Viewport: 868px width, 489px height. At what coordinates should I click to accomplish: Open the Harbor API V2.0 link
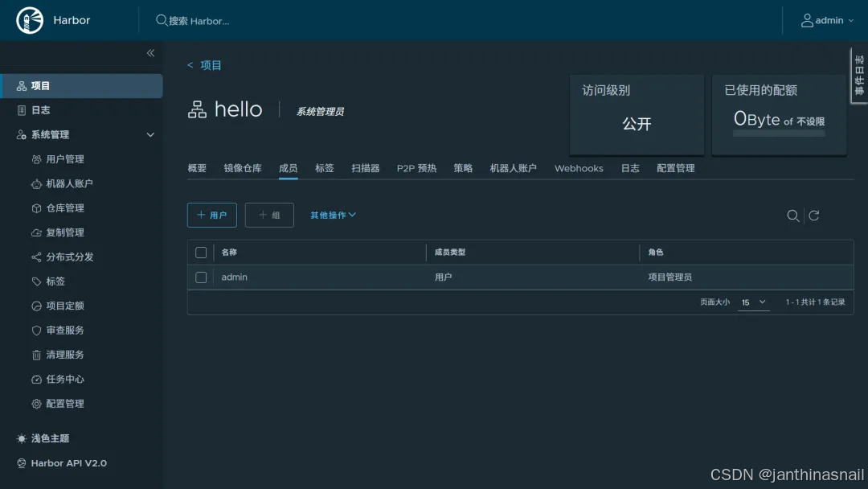68,463
